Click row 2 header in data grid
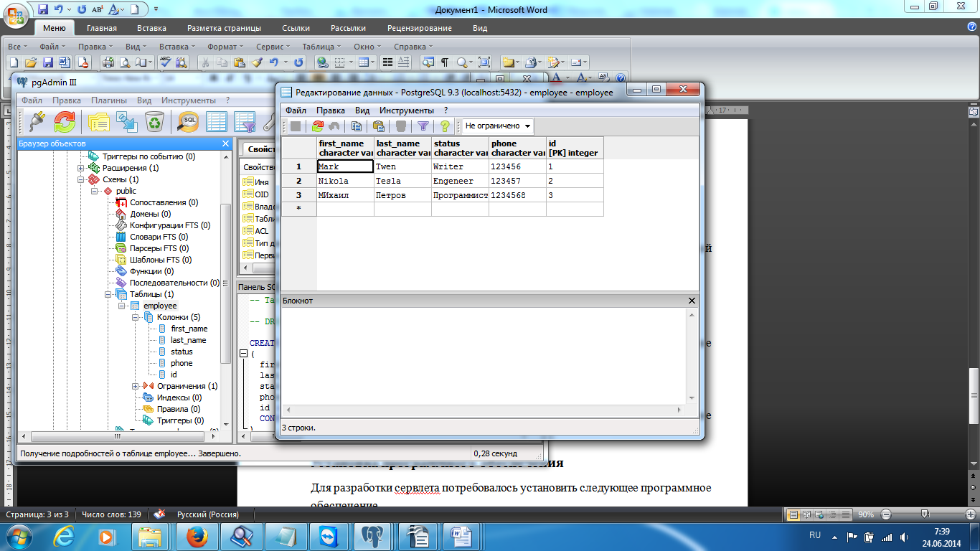Image resolution: width=980 pixels, height=551 pixels. click(x=299, y=181)
